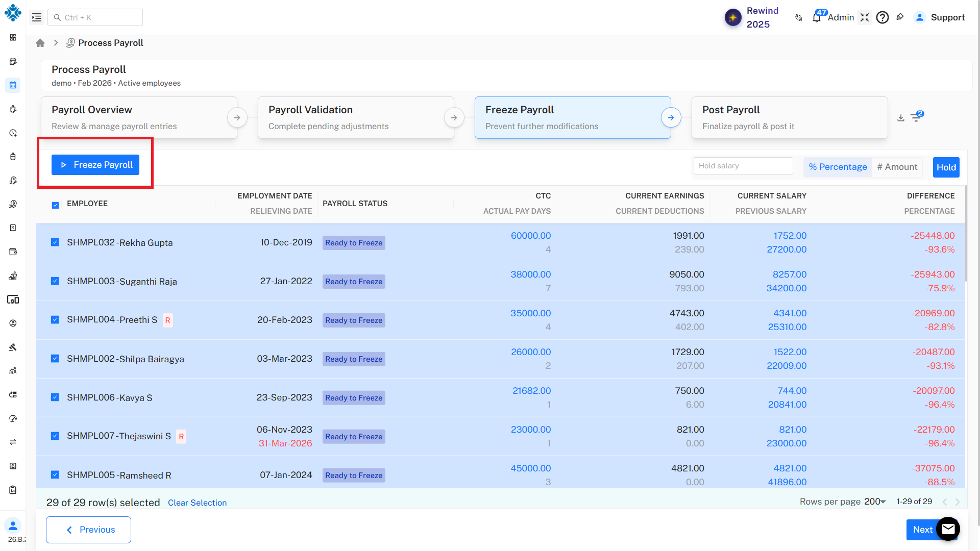Image resolution: width=980 pixels, height=551 pixels.
Task: Go to next table page chevron
Action: tap(958, 502)
